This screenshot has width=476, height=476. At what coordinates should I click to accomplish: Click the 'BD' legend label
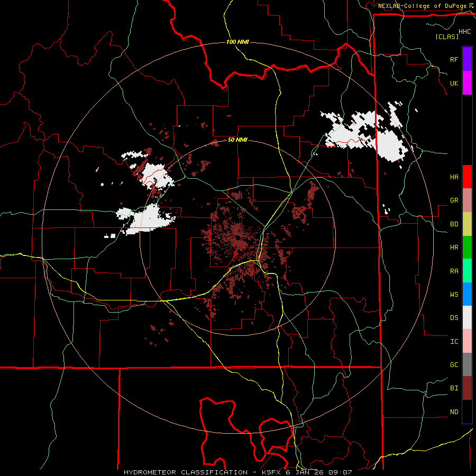[454, 224]
